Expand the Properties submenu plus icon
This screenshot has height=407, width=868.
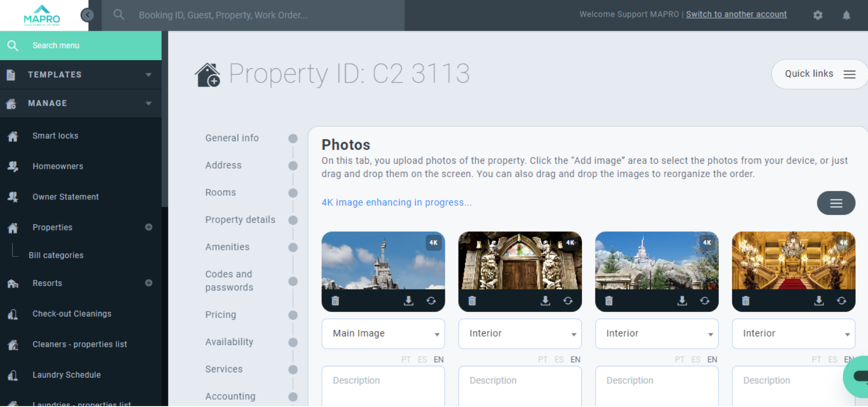[149, 227]
